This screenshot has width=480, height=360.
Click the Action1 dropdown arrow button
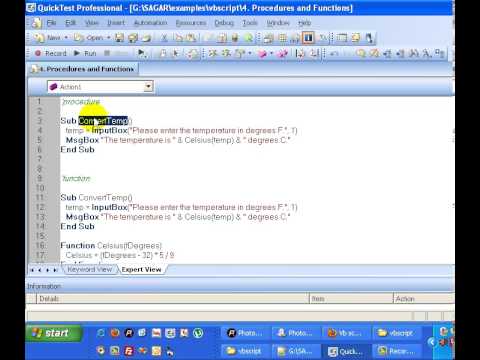tap(148, 87)
